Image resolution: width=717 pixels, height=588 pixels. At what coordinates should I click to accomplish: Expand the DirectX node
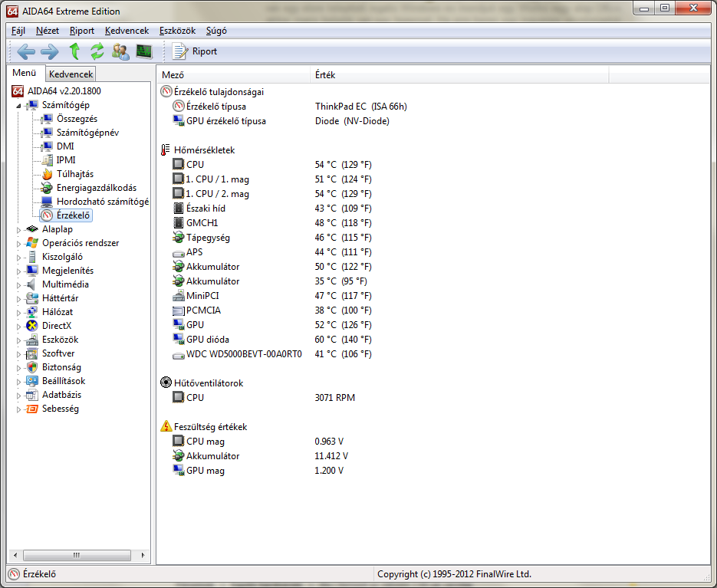click(x=18, y=327)
